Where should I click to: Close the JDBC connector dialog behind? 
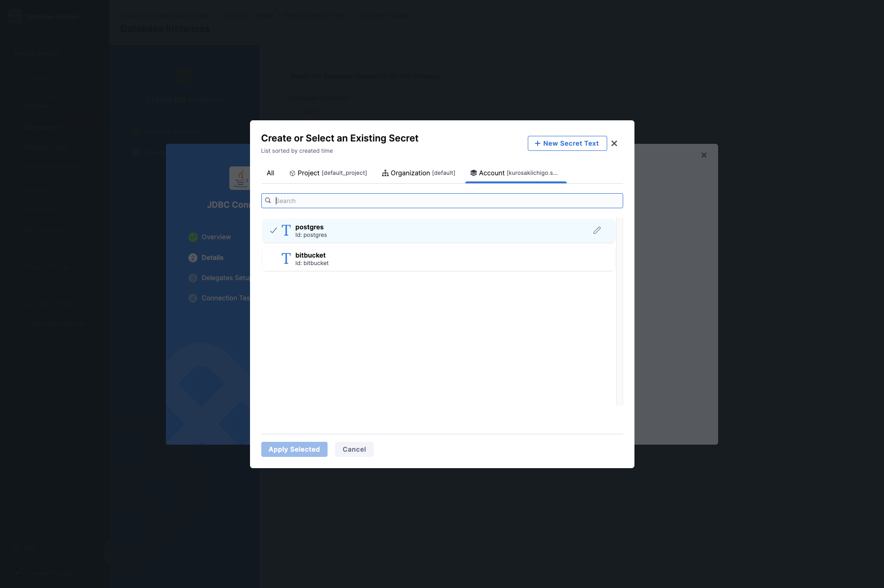click(x=704, y=155)
